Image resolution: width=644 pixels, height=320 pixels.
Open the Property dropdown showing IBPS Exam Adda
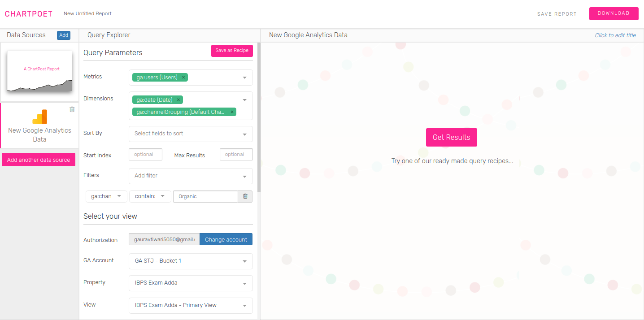pyautogui.click(x=191, y=283)
